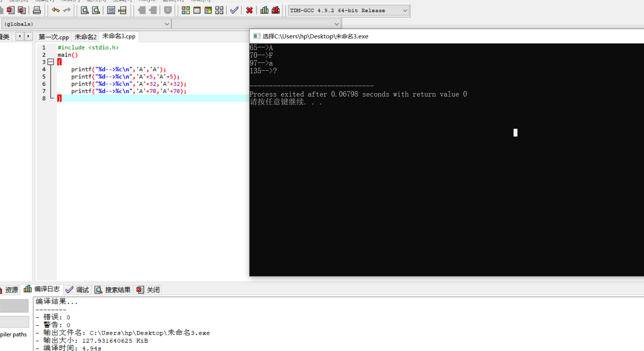Click the greyed Back navigation icon
The width and height of the screenshot is (644, 351).
[x=142, y=10]
